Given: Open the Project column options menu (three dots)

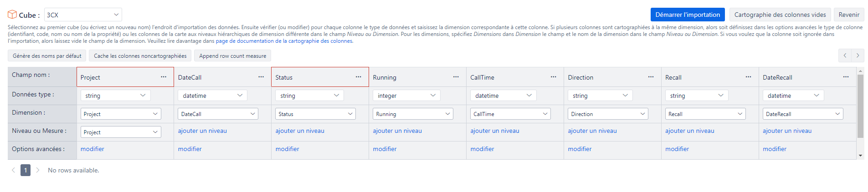Looking at the screenshot, I should 164,77.
